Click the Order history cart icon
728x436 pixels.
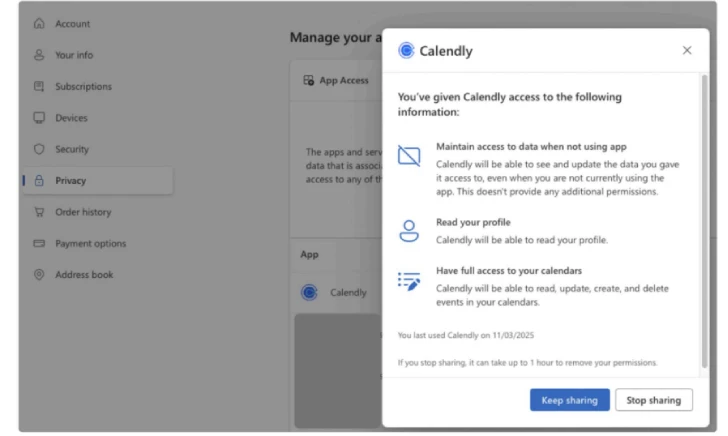coord(39,212)
